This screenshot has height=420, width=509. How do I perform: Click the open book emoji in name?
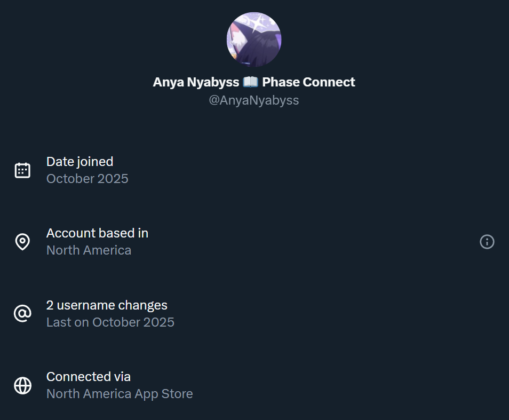250,82
